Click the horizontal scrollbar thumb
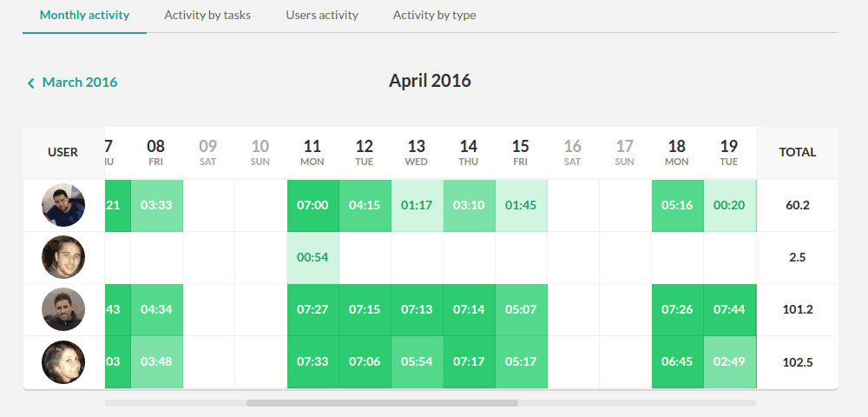Screen dimensions: 868x417 click(382, 403)
